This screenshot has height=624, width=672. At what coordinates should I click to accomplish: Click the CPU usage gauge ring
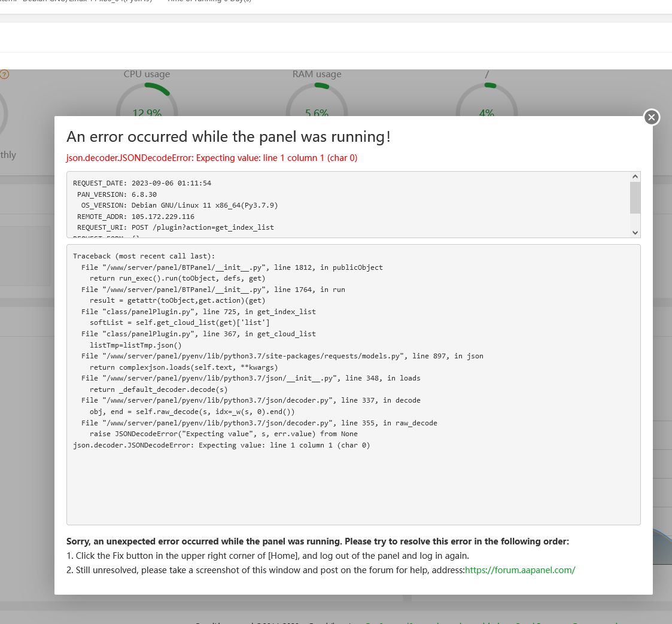147,99
